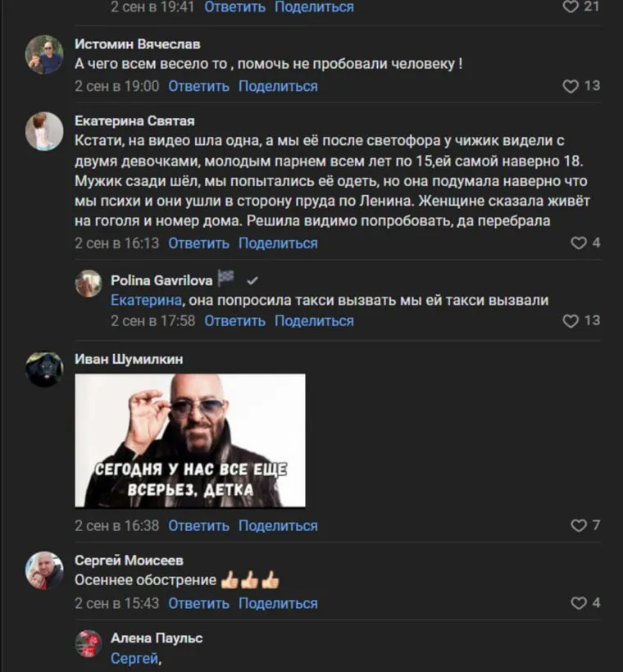This screenshot has height=672, width=623.
Task: Like Истомин Вячеслав's comment with heart icon
Action: point(571,86)
